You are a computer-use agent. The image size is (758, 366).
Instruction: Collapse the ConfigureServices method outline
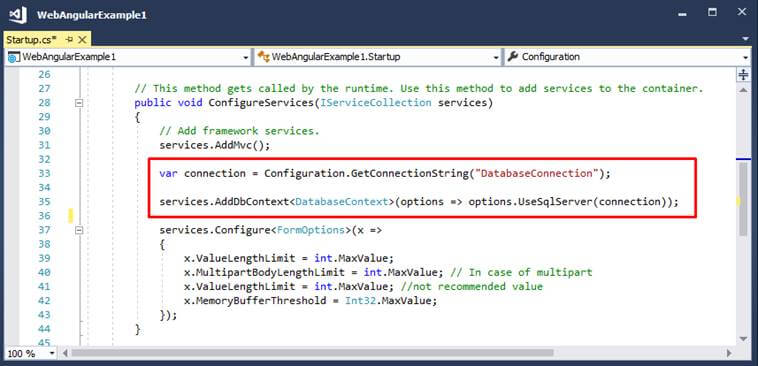79,102
